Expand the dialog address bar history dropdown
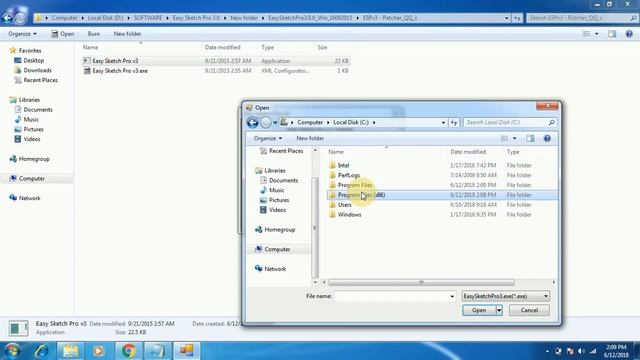The width and height of the screenshot is (640, 360). coord(443,122)
